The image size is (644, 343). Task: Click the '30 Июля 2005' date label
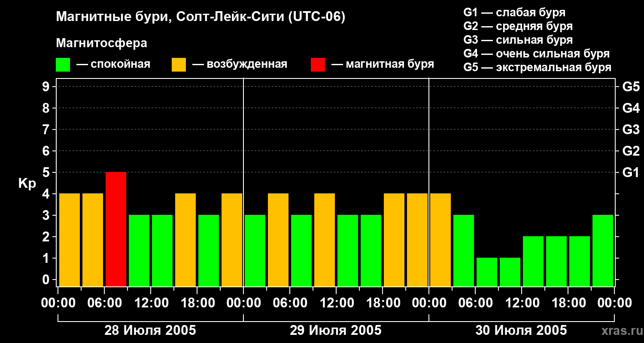click(521, 331)
